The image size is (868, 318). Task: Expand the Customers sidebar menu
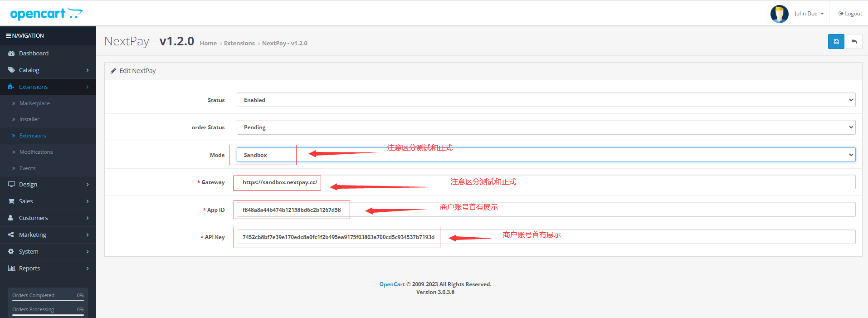tap(48, 218)
